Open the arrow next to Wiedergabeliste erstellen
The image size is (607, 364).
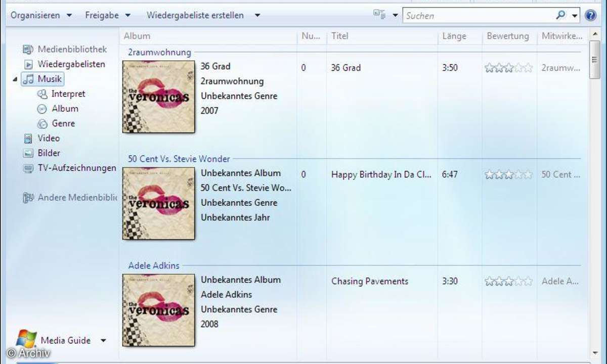257,15
